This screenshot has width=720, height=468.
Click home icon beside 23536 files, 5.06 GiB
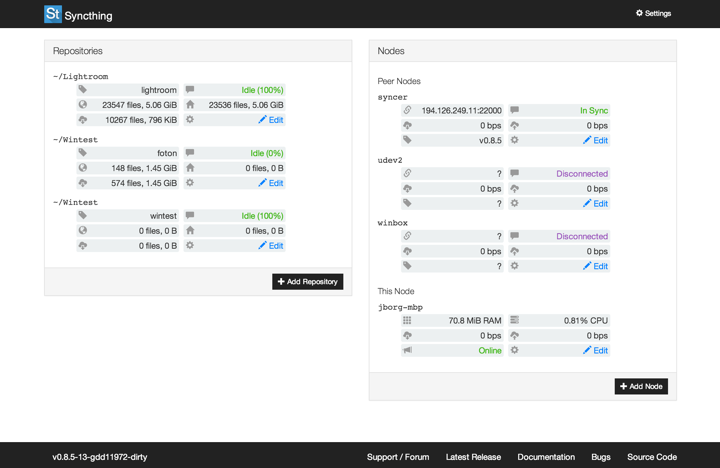point(190,105)
